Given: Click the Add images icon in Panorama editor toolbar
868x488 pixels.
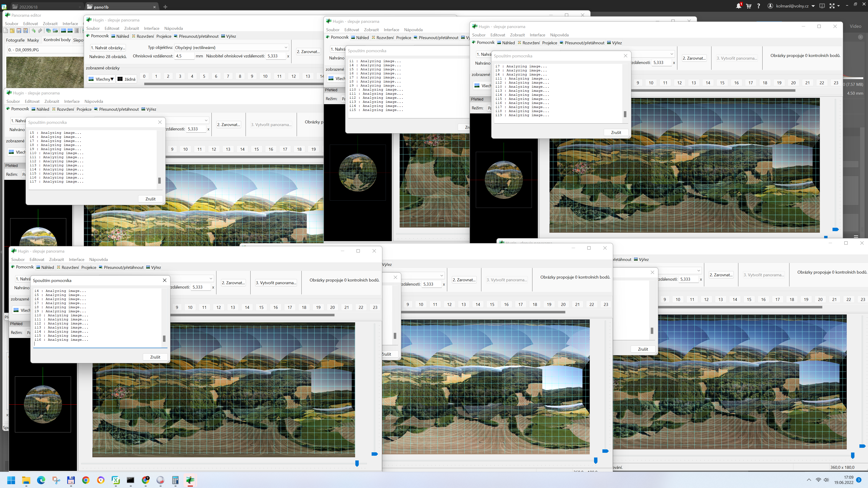Looking at the screenshot, I should point(49,31).
